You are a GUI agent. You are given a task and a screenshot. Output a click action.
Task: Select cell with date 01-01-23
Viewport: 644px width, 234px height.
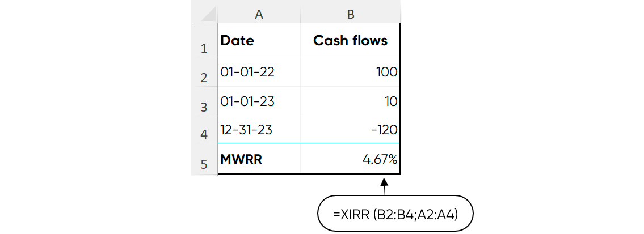pos(259,101)
